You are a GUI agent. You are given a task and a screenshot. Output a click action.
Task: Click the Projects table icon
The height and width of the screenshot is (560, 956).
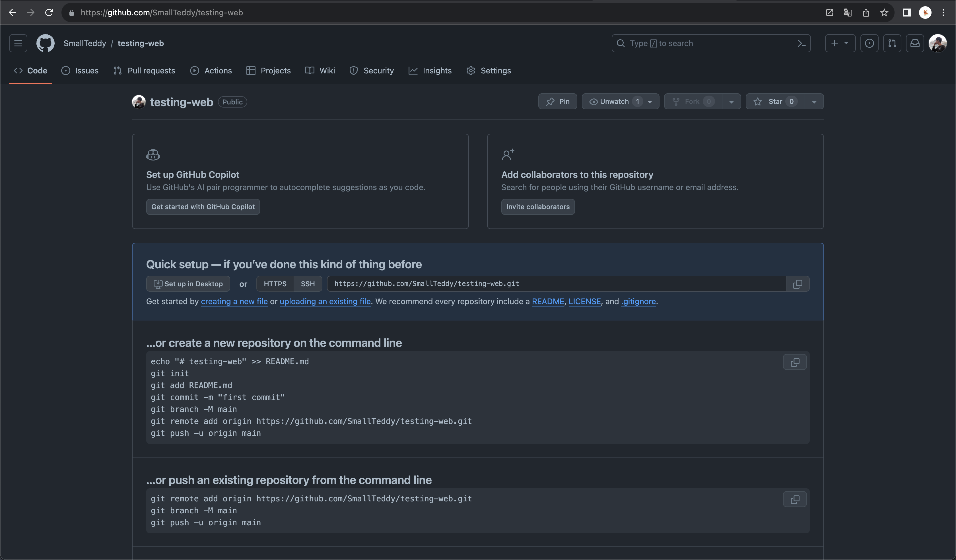(x=251, y=71)
